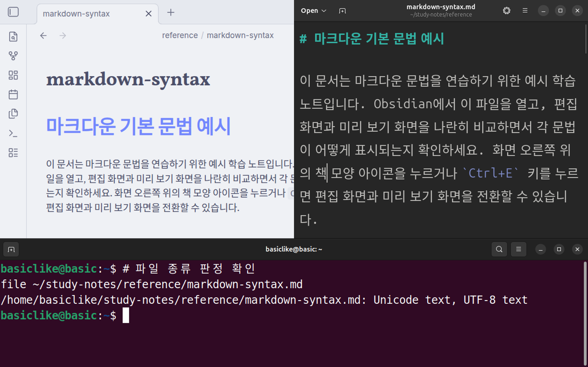Click the markdown-syntax.md title in Text Editor header

coord(441,7)
